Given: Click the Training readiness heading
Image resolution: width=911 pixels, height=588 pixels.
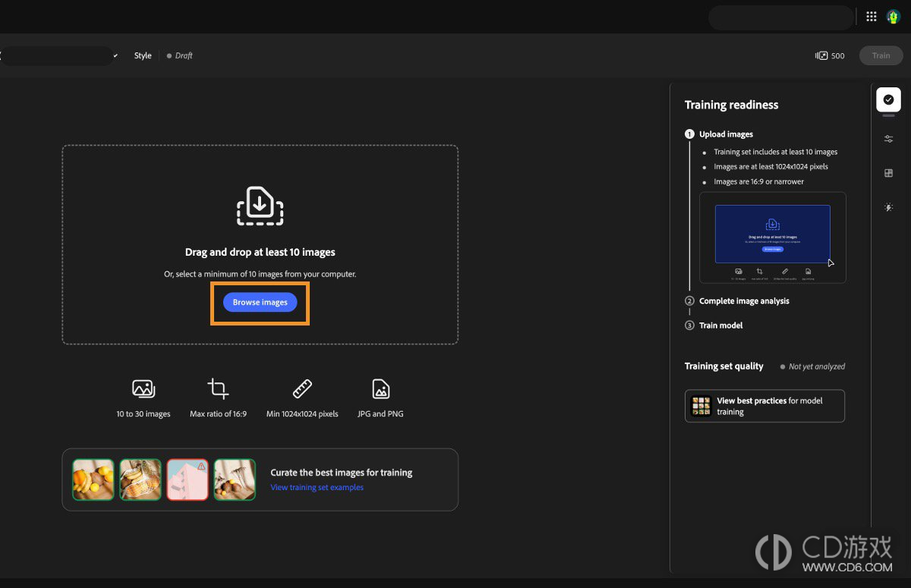Looking at the screenshot, I should 731,105.
